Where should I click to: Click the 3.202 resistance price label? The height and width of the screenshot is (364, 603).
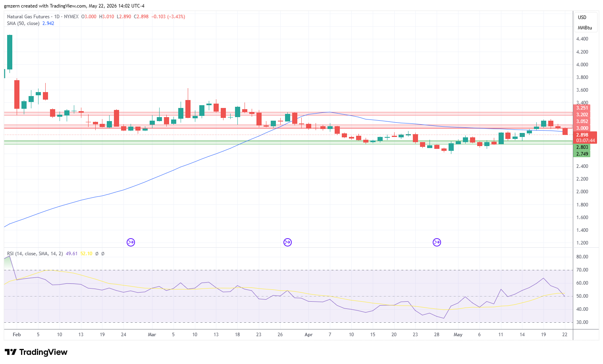click(582, 115)
